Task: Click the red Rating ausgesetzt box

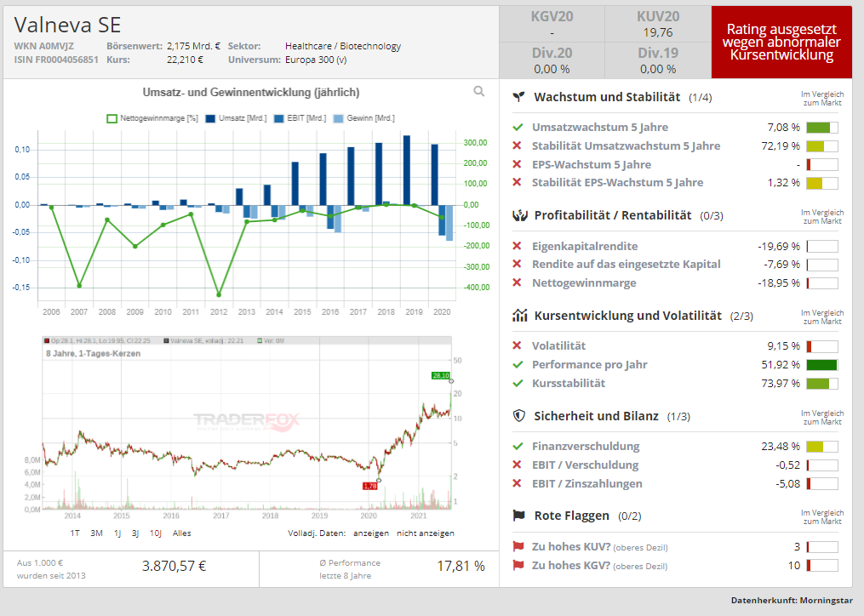Action: [x=781, y=42]
